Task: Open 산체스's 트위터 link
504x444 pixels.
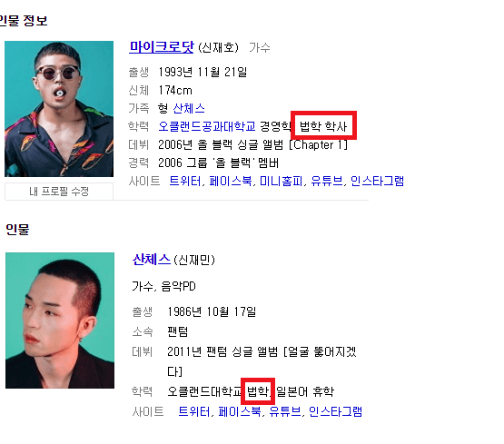Action: [193, 411]
